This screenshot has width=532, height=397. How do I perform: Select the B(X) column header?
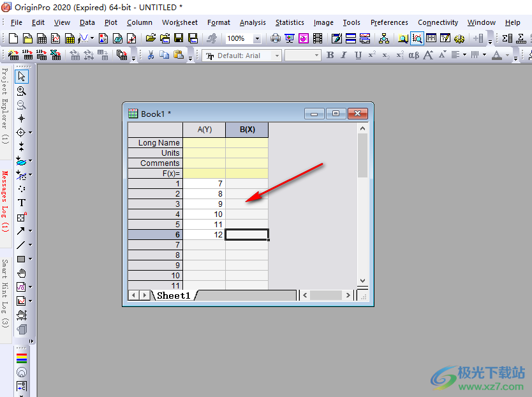coord(247,130)
